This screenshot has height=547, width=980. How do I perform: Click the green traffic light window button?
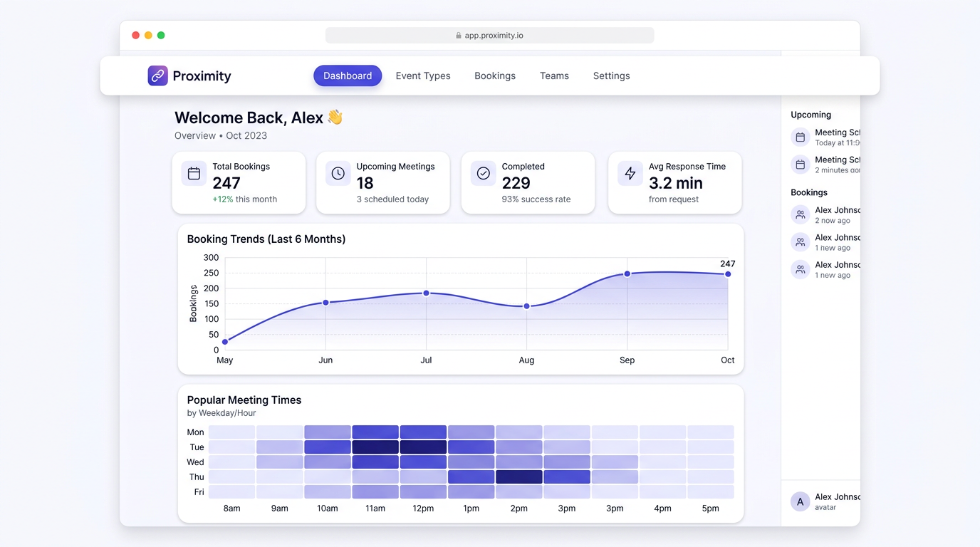[x=161, y=34]
